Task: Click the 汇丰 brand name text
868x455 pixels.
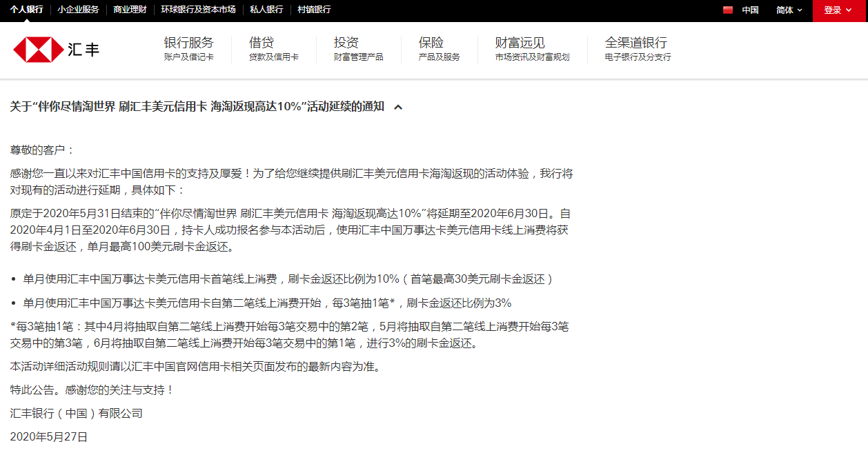Action: pos(84,50)
